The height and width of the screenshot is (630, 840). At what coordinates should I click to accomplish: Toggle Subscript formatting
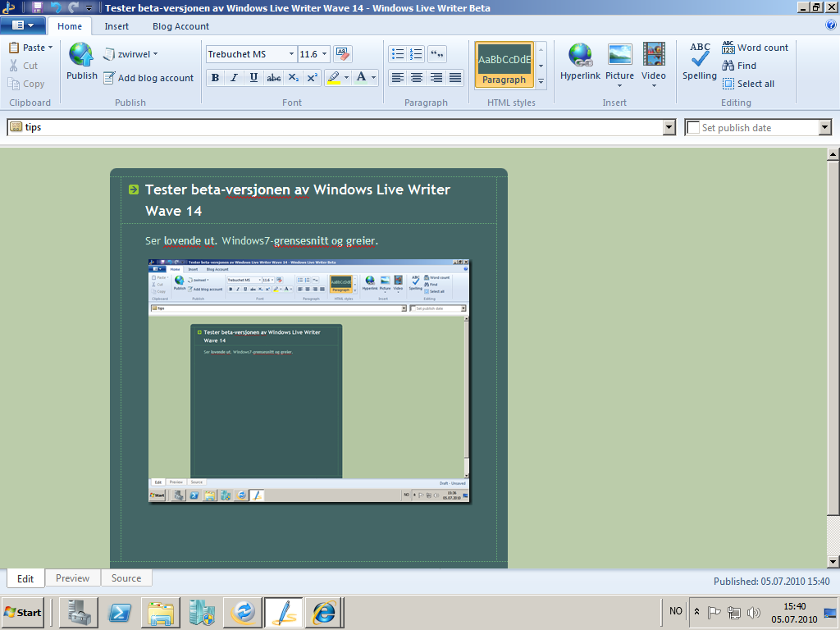[x=293, y=78]
